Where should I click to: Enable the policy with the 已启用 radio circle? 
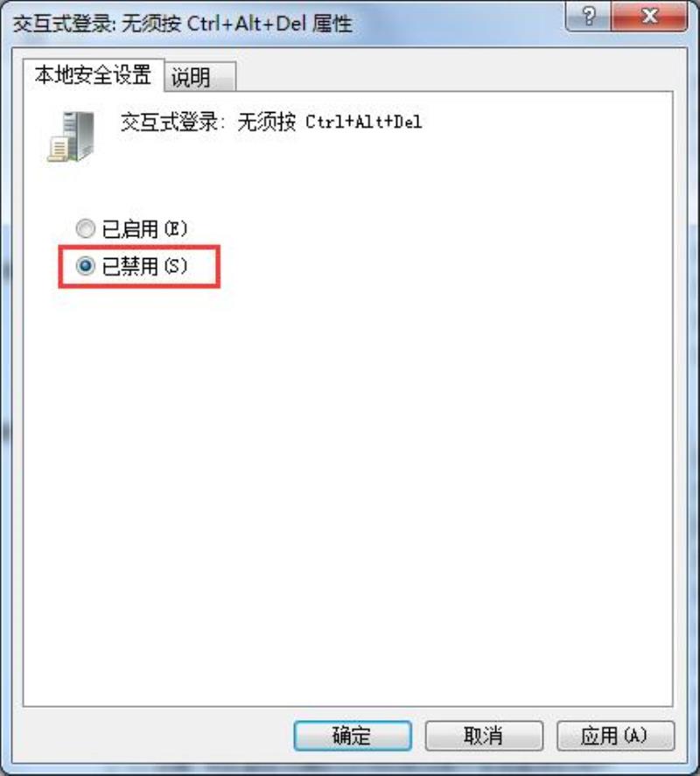pyautogui.click(x=85, y=228)
